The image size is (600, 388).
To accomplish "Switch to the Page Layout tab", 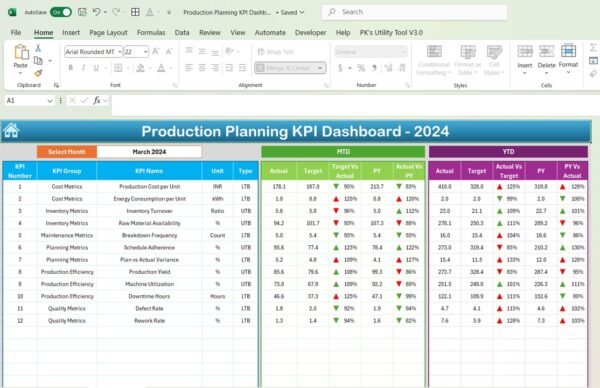I will tap(108, 33).
